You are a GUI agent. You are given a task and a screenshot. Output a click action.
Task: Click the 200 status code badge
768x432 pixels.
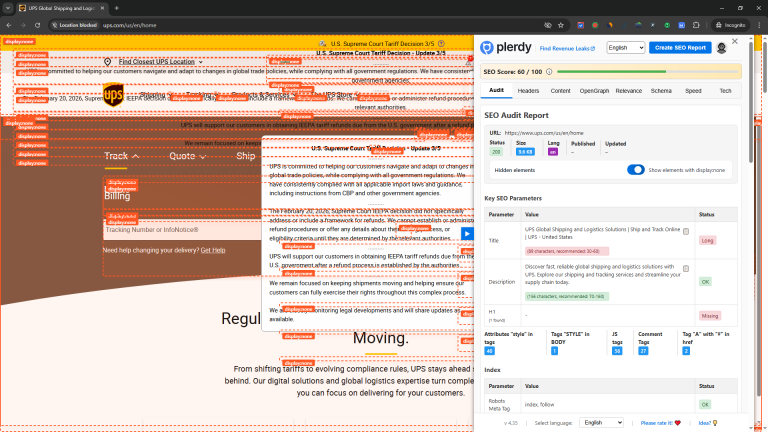tap(496, 152)
